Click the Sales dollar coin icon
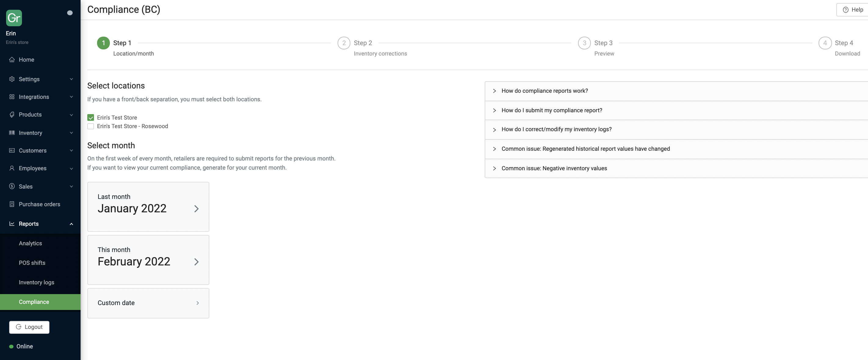The width and height of the screenshot is (868, 360). [x=12, y=186]
